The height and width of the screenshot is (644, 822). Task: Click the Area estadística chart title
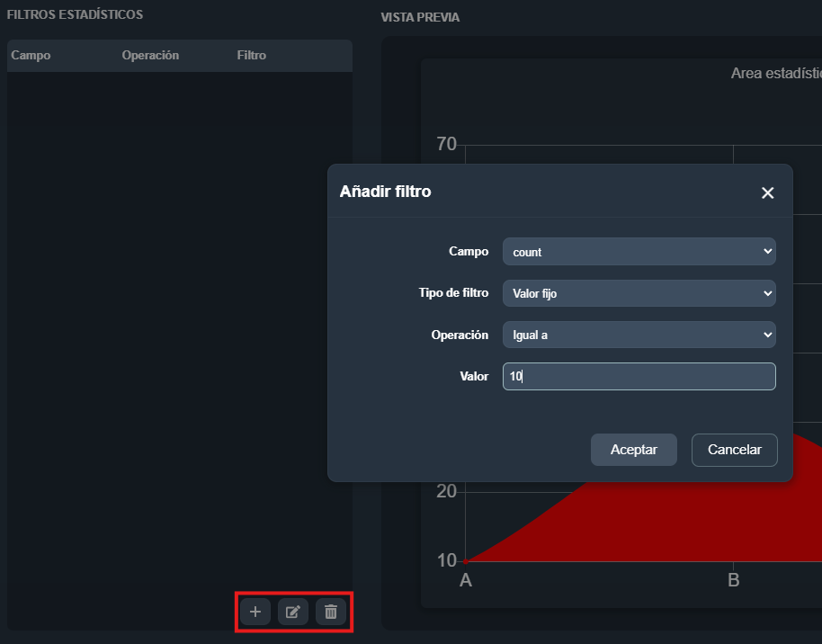(775, 73)
